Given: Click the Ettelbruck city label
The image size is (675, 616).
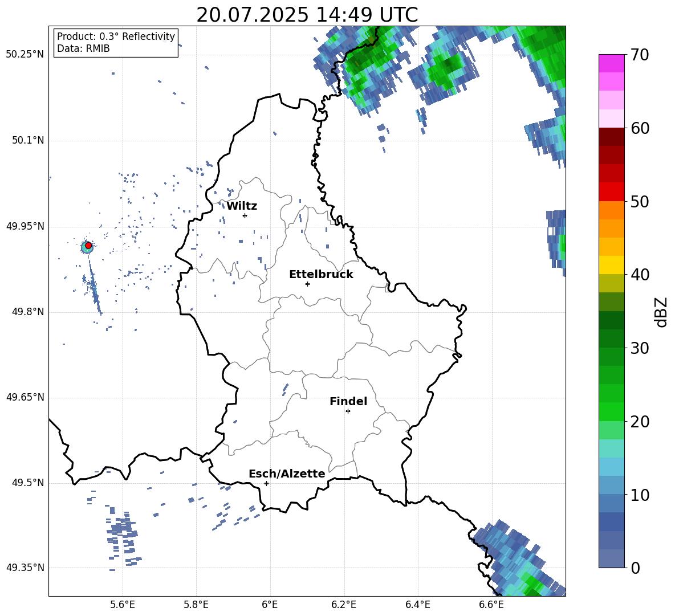Looking at the screenshot, I should pyautogui.click(x=321, y=275).
